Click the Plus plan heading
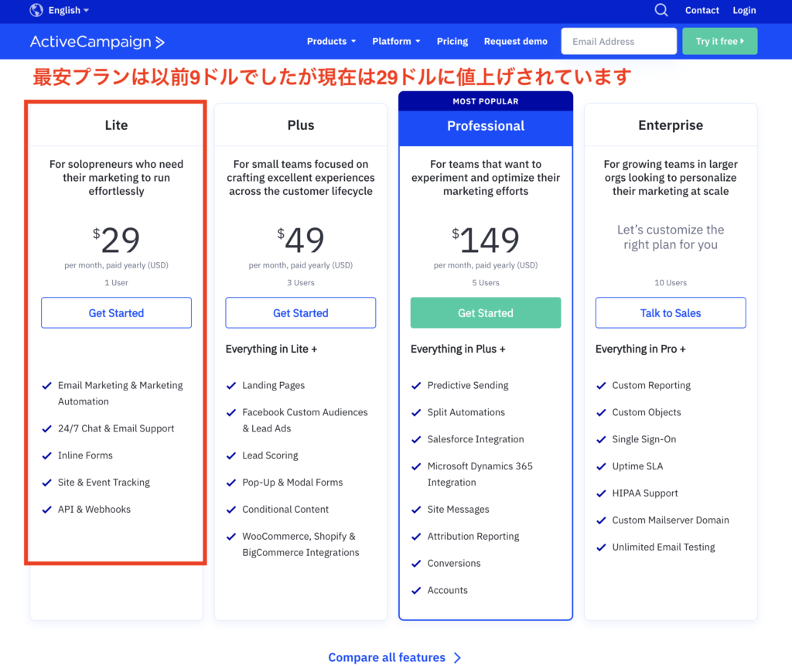The height and width of the screenshot is (672, 792). 301,125
